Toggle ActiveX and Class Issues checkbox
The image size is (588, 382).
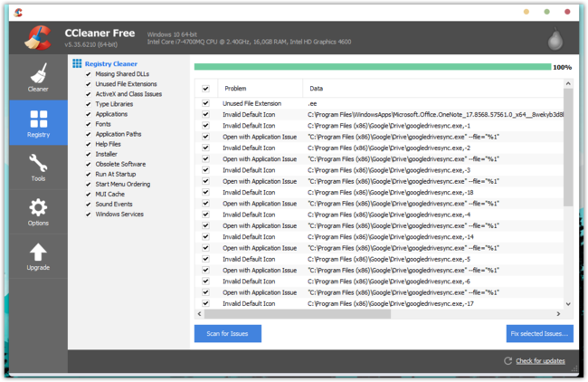point(88,94)
